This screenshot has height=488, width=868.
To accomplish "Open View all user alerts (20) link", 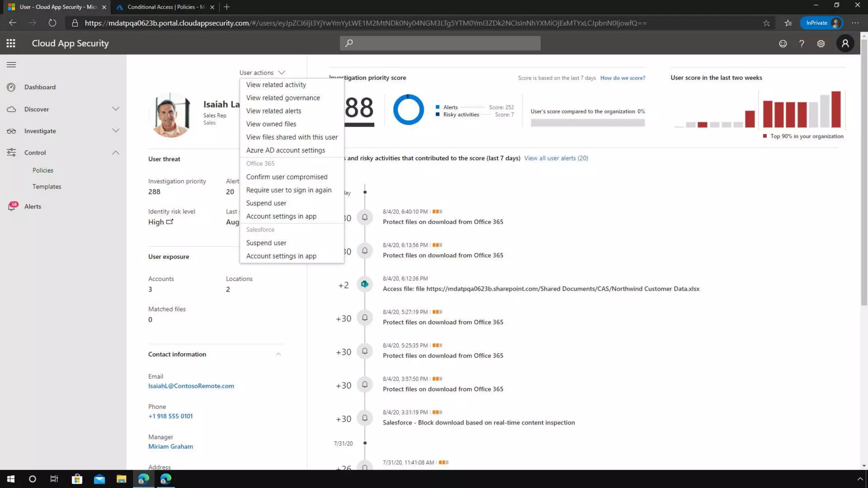I will pyautogui.click(x=556, y=158).
